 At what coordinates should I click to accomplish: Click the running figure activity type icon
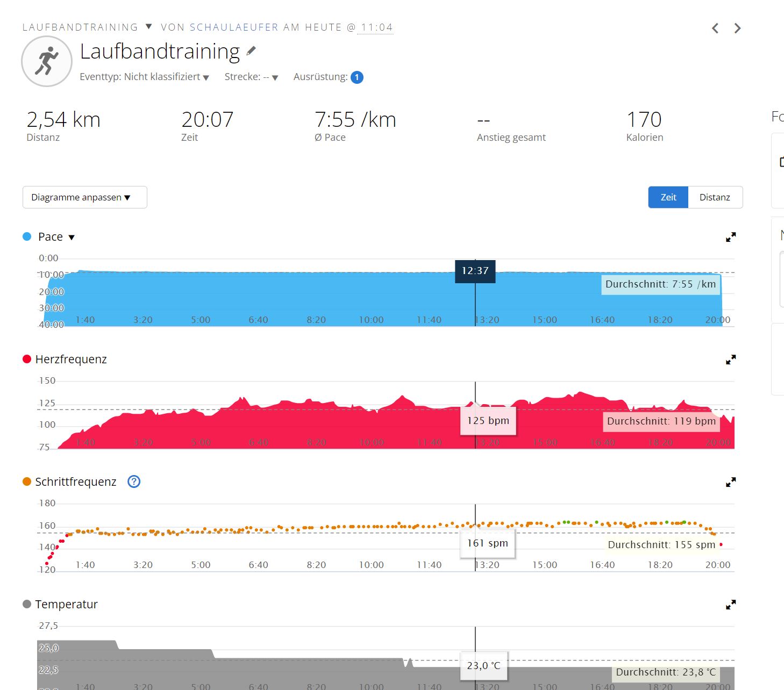pos(47,61)
